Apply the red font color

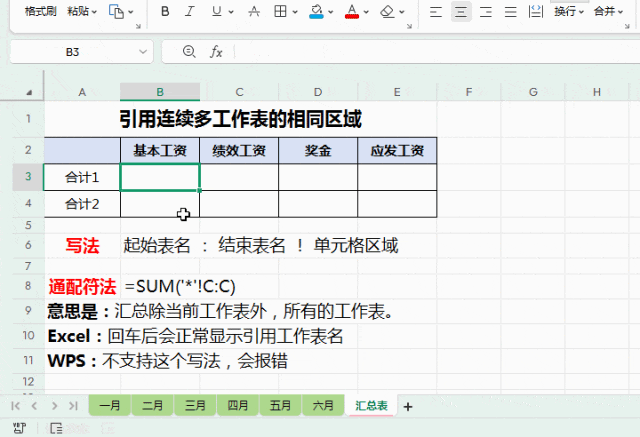click(x=352, y=11)
